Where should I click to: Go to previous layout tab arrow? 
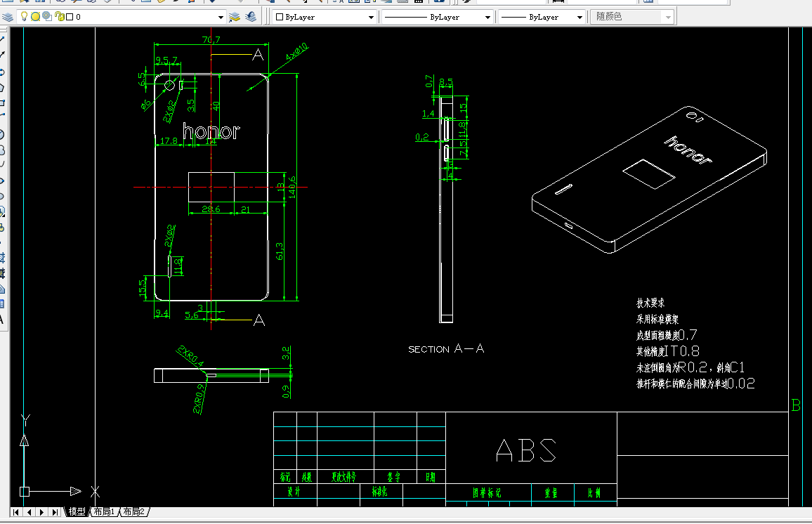[29, 512]
